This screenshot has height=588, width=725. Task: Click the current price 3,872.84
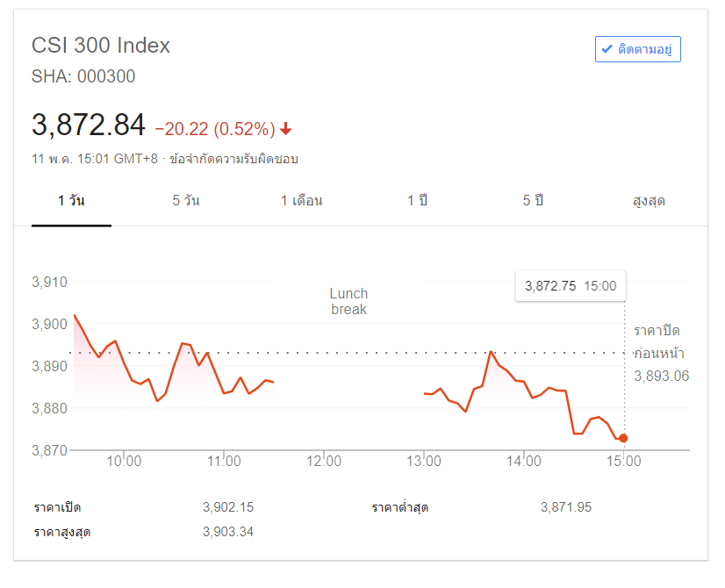pyautogui.click(x=88, y=125)
